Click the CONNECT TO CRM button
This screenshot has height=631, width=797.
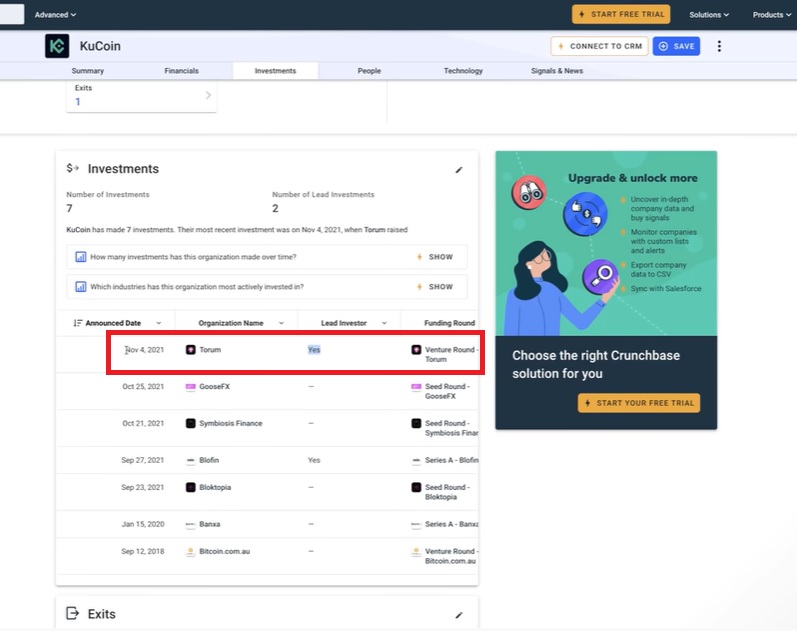(599, 46)
